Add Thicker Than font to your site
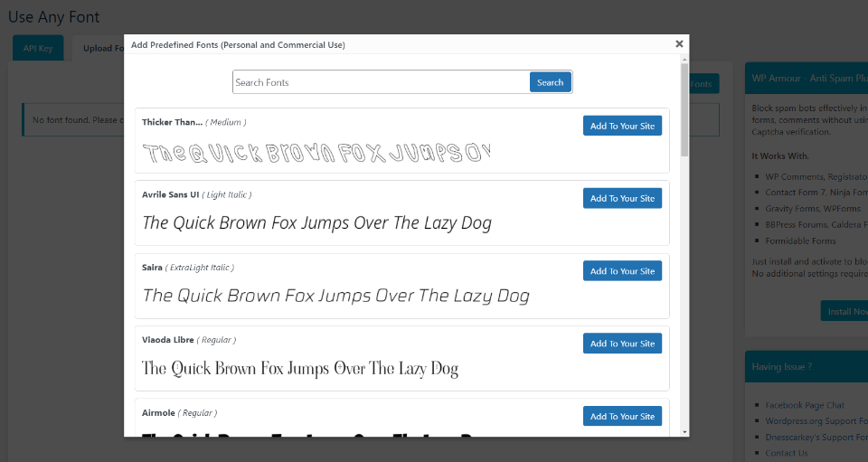Image resolution: width=868 pixels, height=462 pixels. [622, 126]
